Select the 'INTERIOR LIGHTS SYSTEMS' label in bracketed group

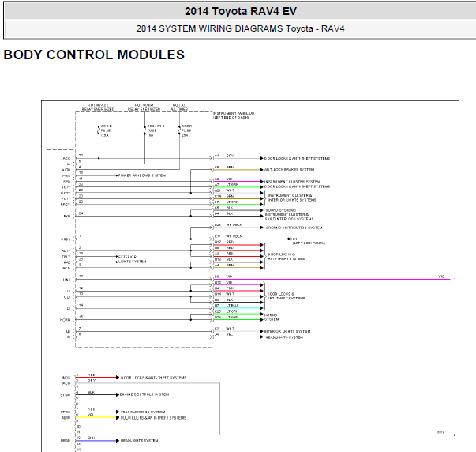[x=292, y=200]
